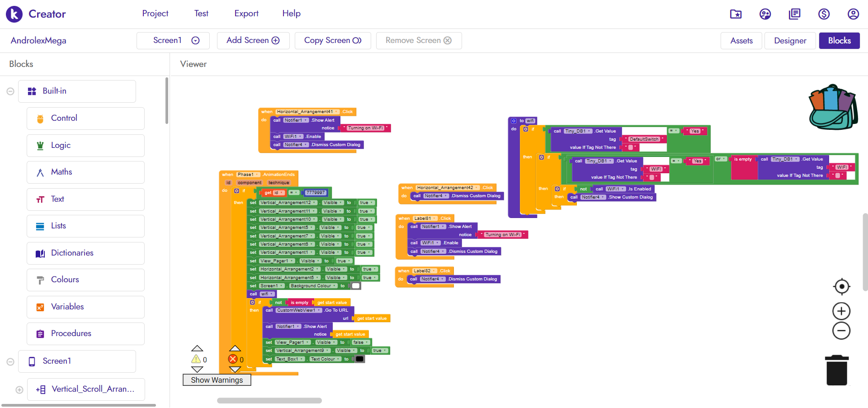Zoom in using the plus icon
This screenshot has height=408, width=868.
(x=841, y=311)
